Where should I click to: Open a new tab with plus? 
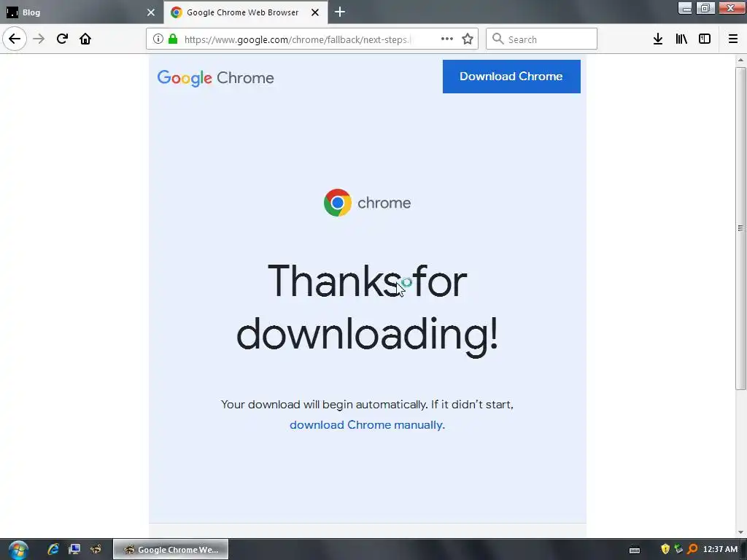click(340, 12)
